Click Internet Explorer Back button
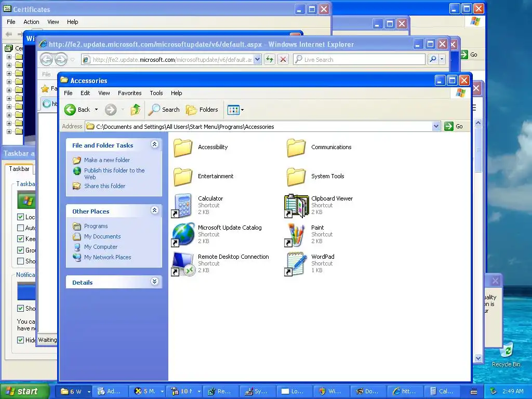The height and width of the screenshot is (399, 532). tap(46, 59)
